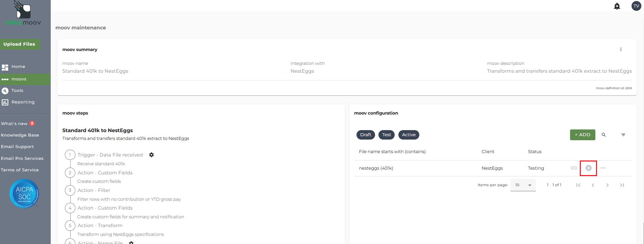Click the Upload Files button
This screenshot has height=244, width=644.
pos(20,44)
